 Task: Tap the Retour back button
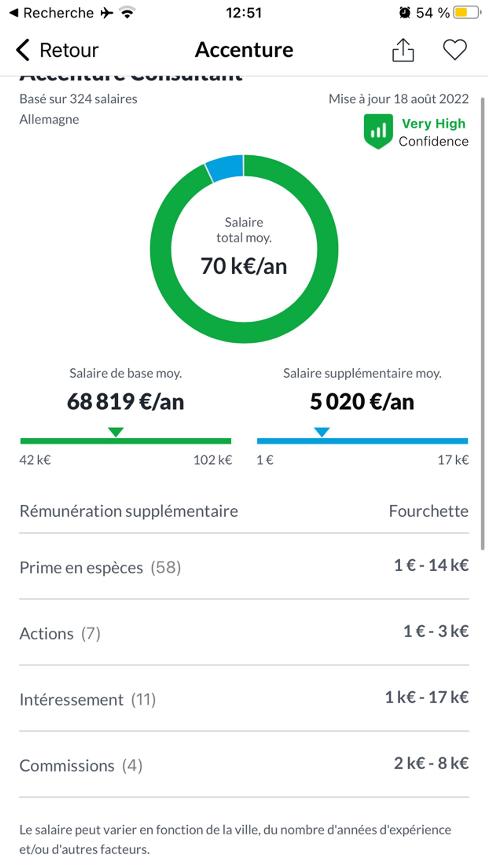point(57,50)
